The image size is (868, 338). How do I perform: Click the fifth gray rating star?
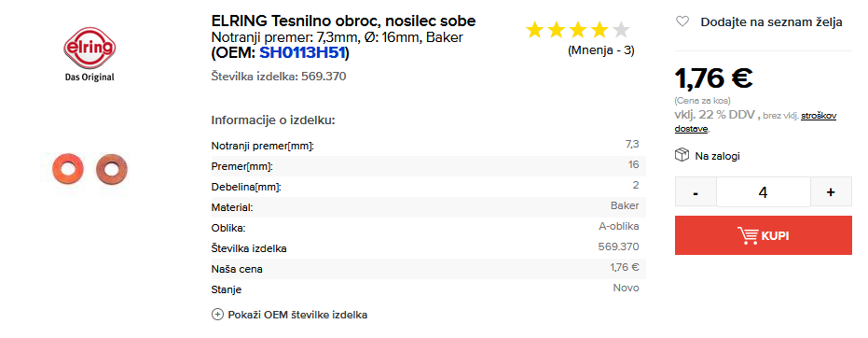click(622, 30)
